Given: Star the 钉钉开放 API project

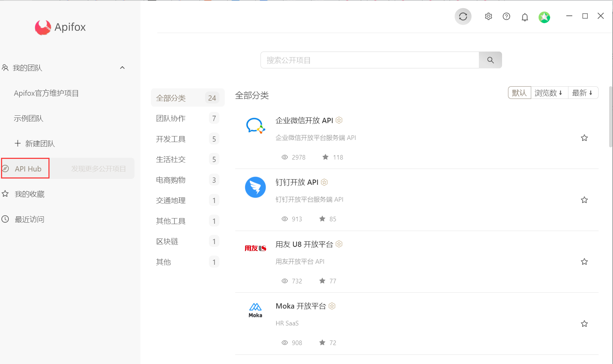Looking at the screenshot, I should [x=584, y=200].
